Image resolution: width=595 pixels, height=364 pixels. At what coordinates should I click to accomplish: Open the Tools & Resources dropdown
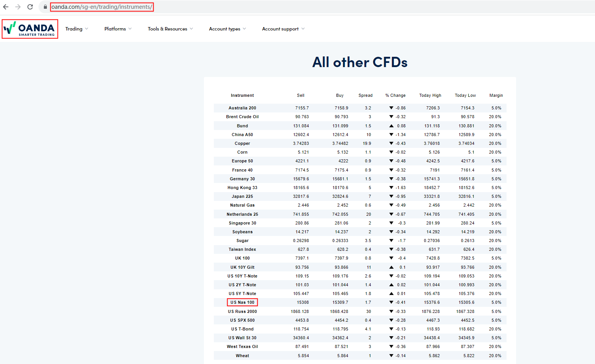point(170,29)
